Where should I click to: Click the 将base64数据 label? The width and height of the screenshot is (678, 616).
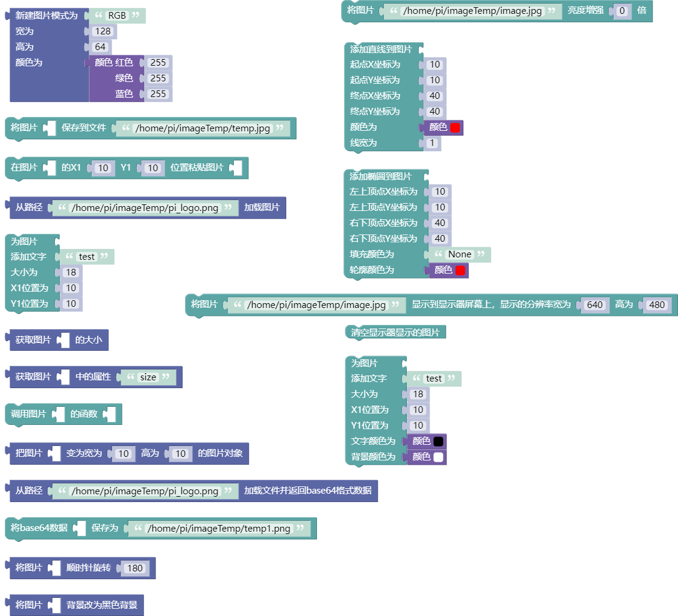[39, 528]
